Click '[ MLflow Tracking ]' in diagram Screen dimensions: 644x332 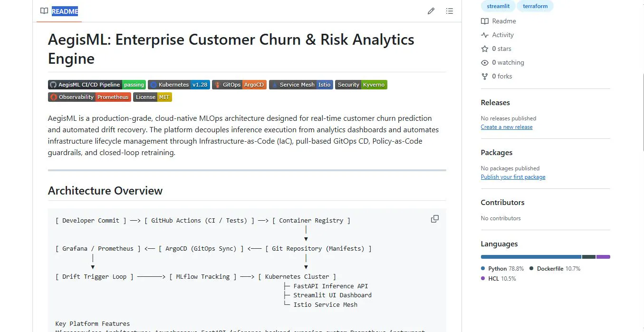coord(203,276)
